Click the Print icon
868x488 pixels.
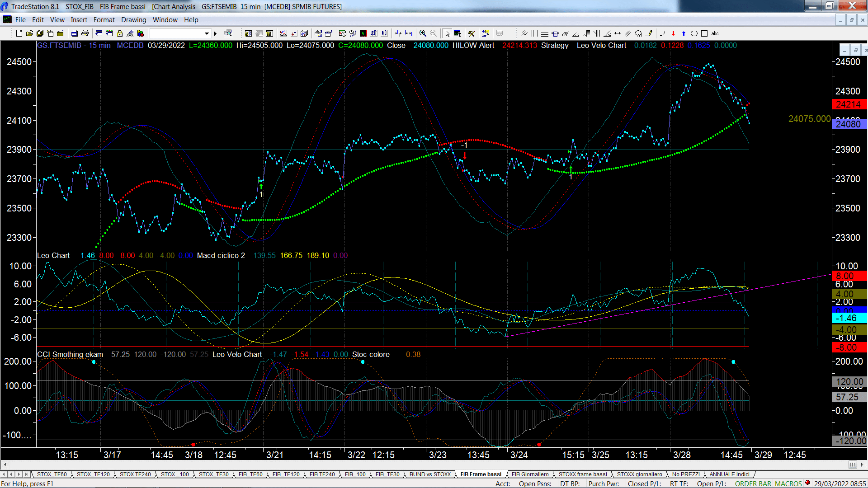point(85,33)
